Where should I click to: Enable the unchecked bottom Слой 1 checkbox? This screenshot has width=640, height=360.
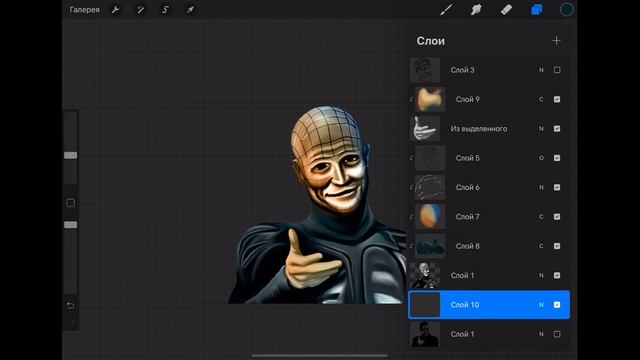(557, 334)
